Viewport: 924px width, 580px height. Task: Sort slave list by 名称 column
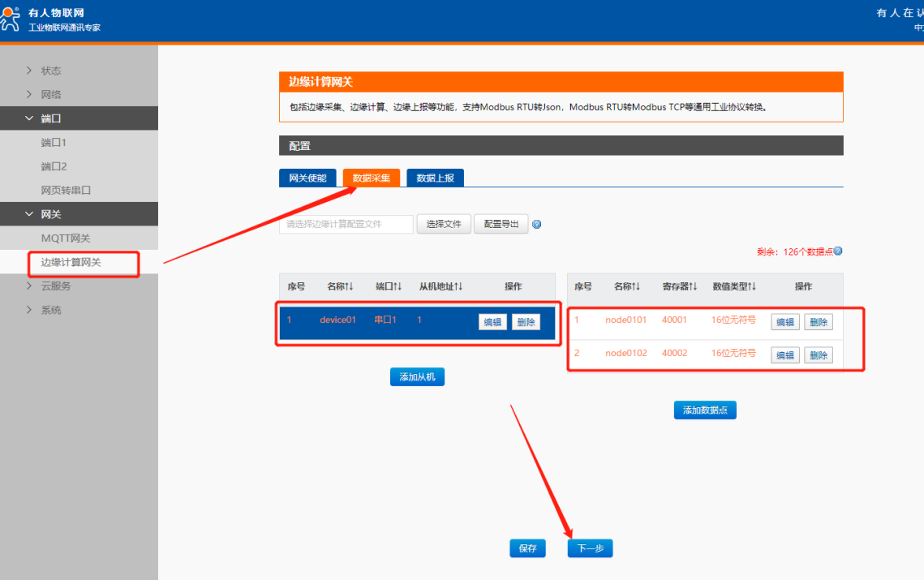(340, 286)
